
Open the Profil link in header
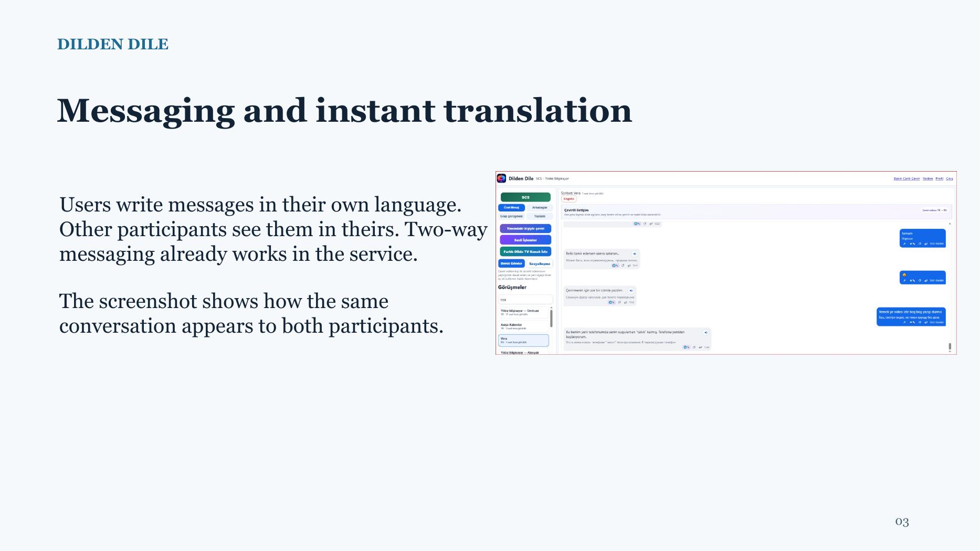click(940, 178)
